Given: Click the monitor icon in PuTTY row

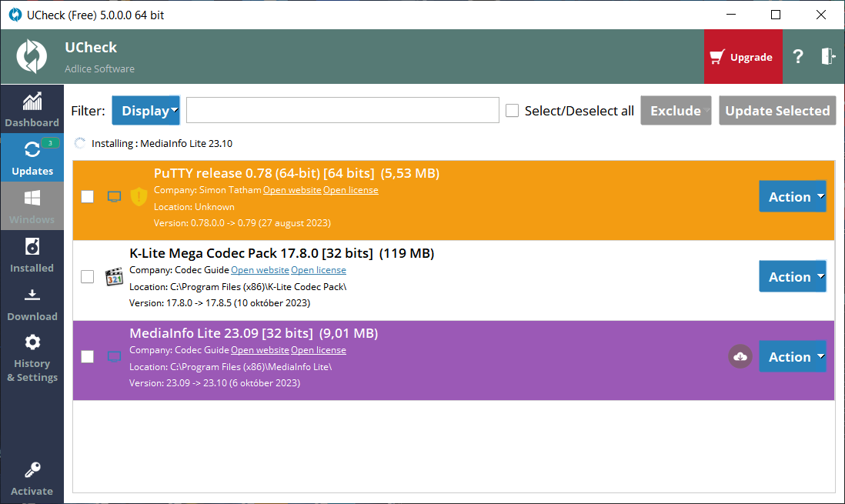Looking at the screenshot, I should [x=114, y=197].
